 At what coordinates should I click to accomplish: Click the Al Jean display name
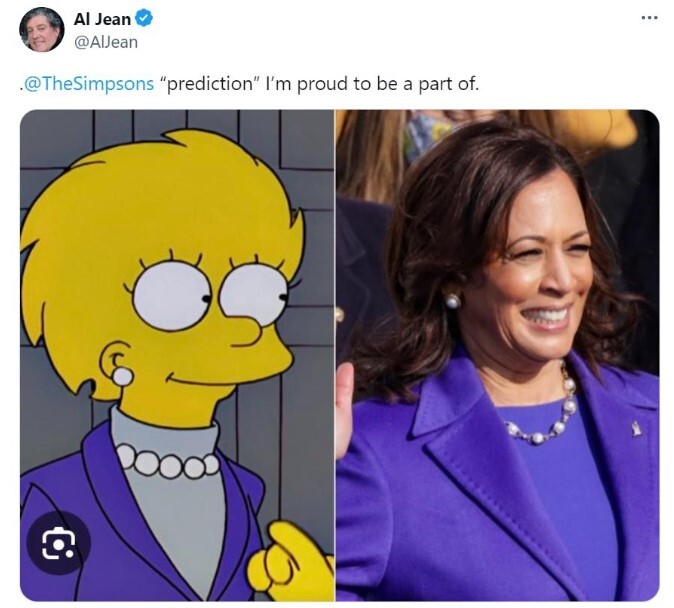(x=102, y=19)
